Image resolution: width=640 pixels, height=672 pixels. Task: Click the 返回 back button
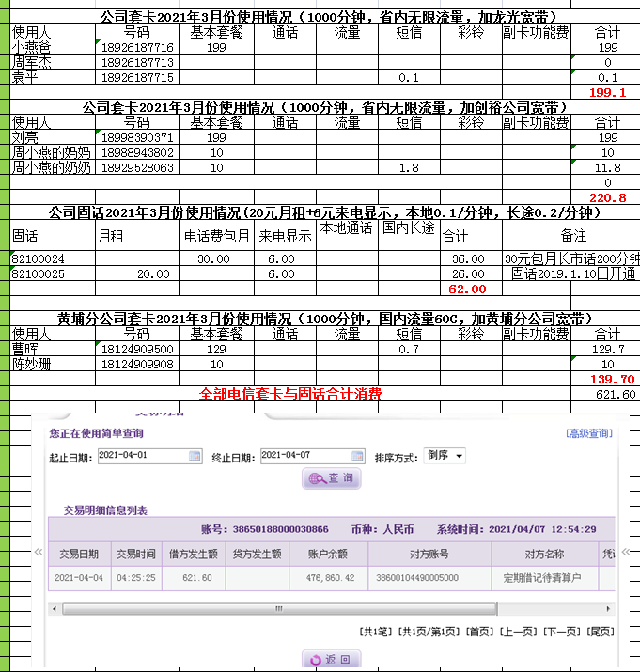pos(331,660)
